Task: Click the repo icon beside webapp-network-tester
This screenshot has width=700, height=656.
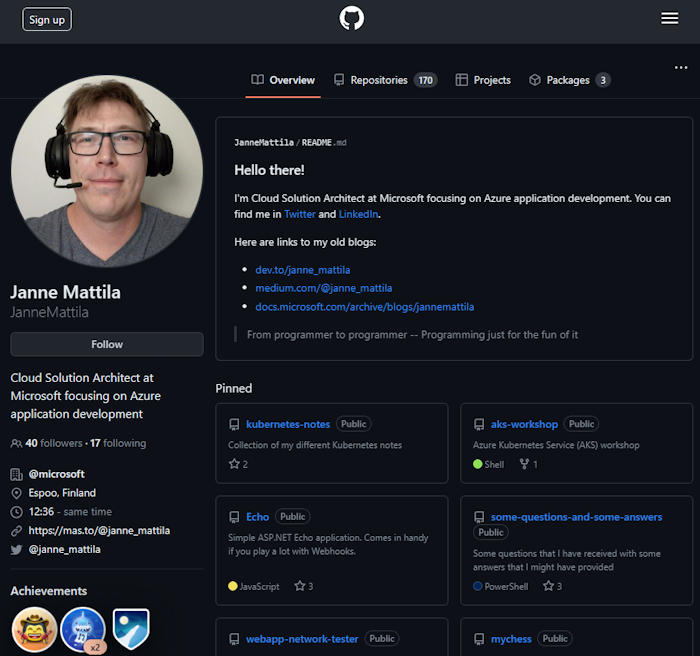Action: pyautogui.click(x=234, y=639)
